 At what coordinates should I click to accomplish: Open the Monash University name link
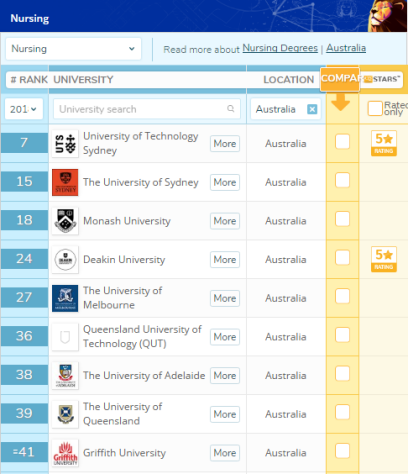click(127, 221)
